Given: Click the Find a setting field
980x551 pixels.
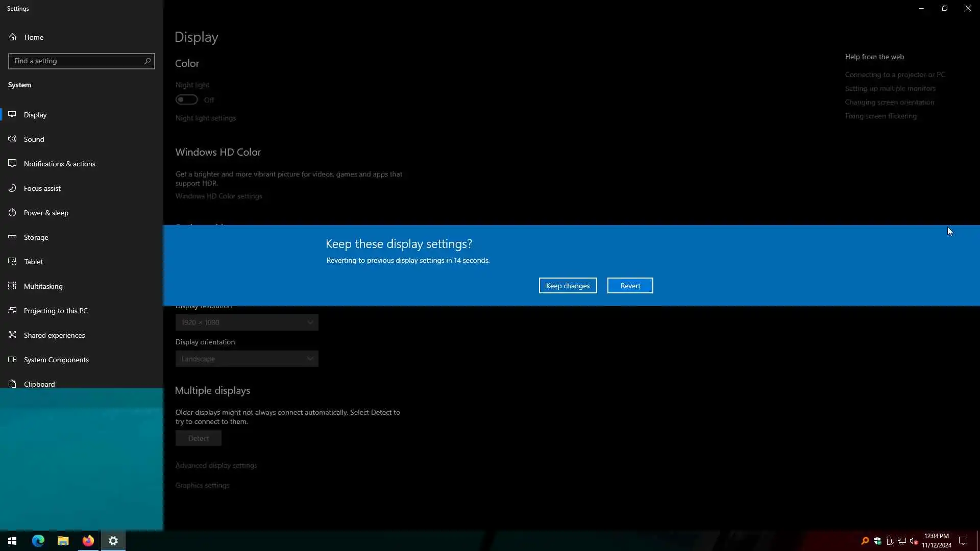Looking at the screenshot, I should [x=77, y=61].
